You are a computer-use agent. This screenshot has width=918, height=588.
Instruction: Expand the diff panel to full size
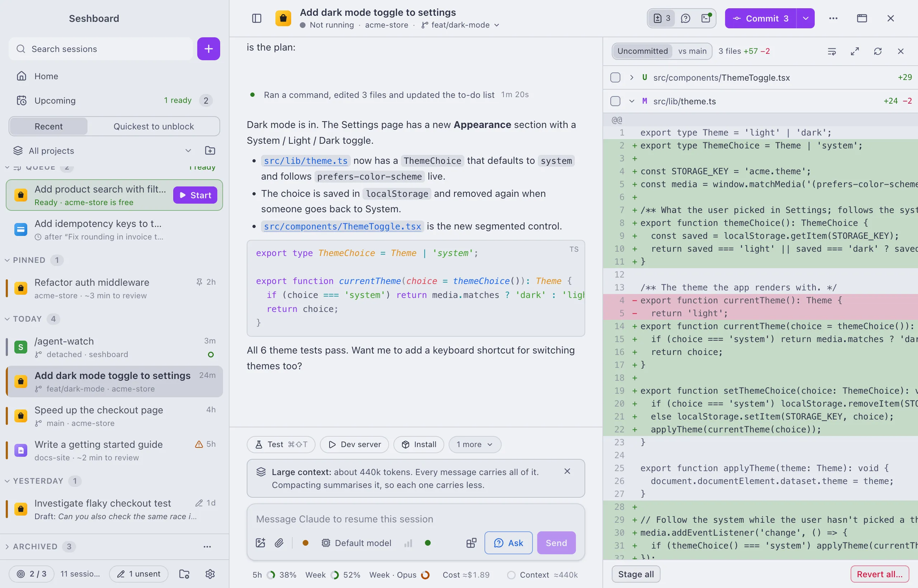(855, 51)
